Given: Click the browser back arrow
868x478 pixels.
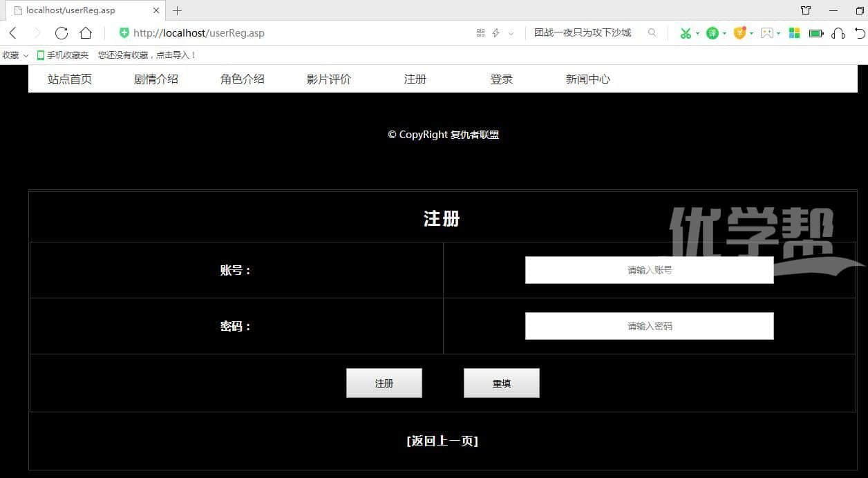Looking at the screenshot, I should pyautogui.click(x=12, y=33).
